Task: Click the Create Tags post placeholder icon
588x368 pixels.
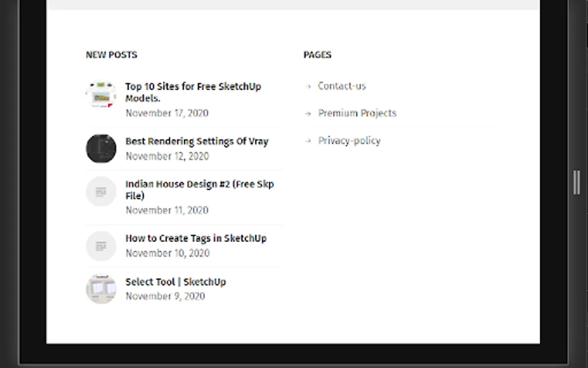Action: 101,246
